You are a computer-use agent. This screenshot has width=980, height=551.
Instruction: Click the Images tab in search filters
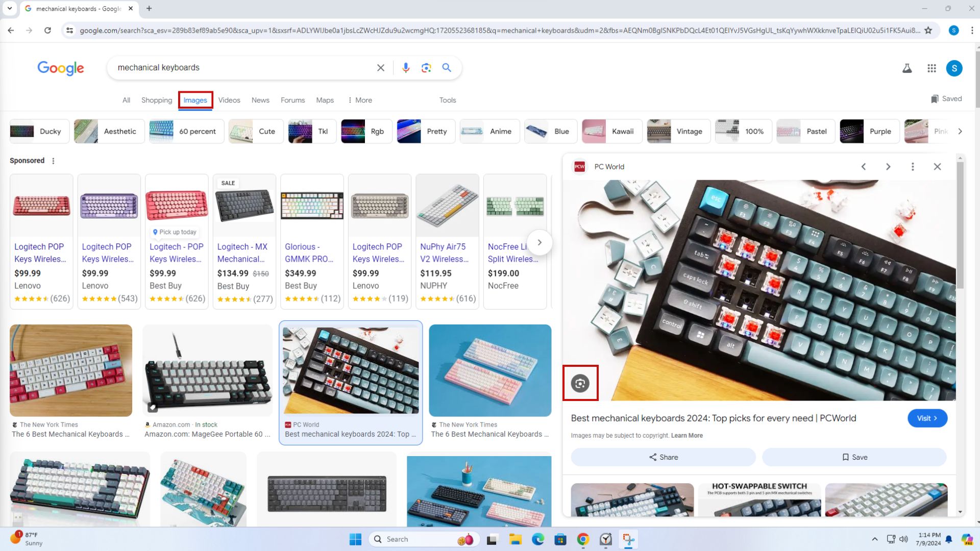click(195, 99)
